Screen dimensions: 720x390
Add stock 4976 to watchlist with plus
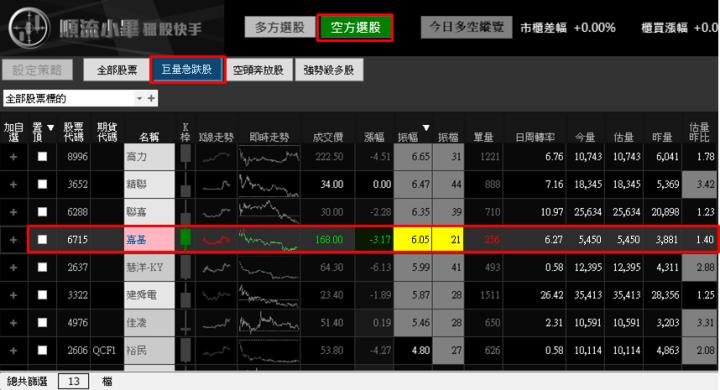click(x=13, y=322)
